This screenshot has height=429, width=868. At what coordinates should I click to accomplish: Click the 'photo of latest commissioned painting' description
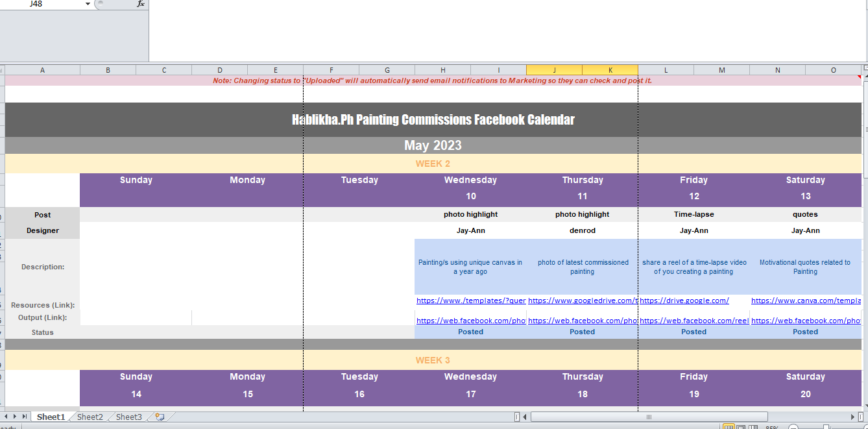pyautogui.click(x=583, y=267)
